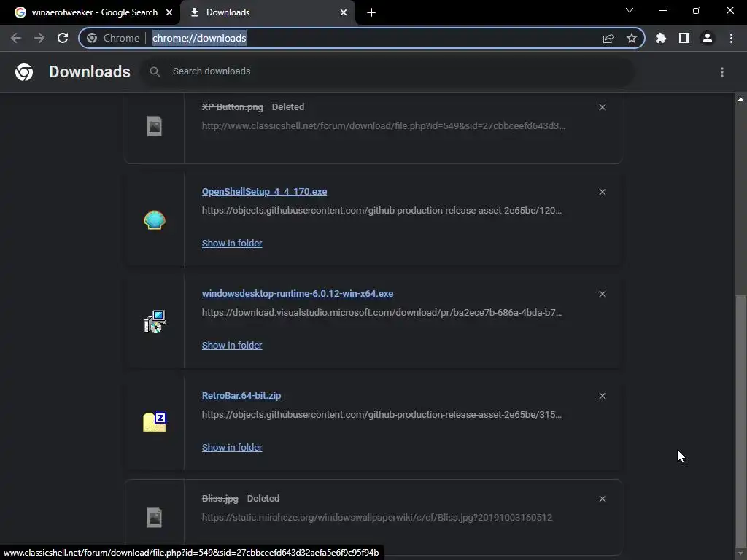Screen dimensions: 747x560
Task: Open windowsdesktop-runtime-6.0.12-win-x64.exe link
Action: 298,293
